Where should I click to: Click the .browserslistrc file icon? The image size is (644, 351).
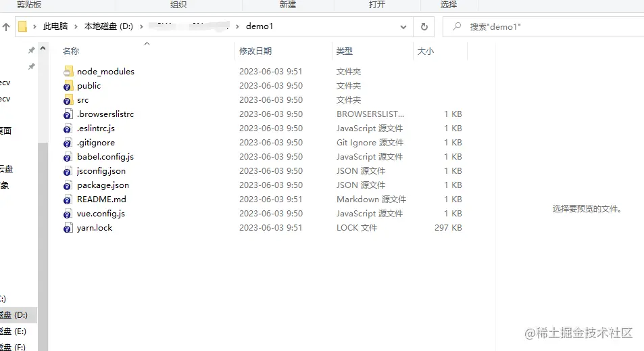click(x=68, y=114)
